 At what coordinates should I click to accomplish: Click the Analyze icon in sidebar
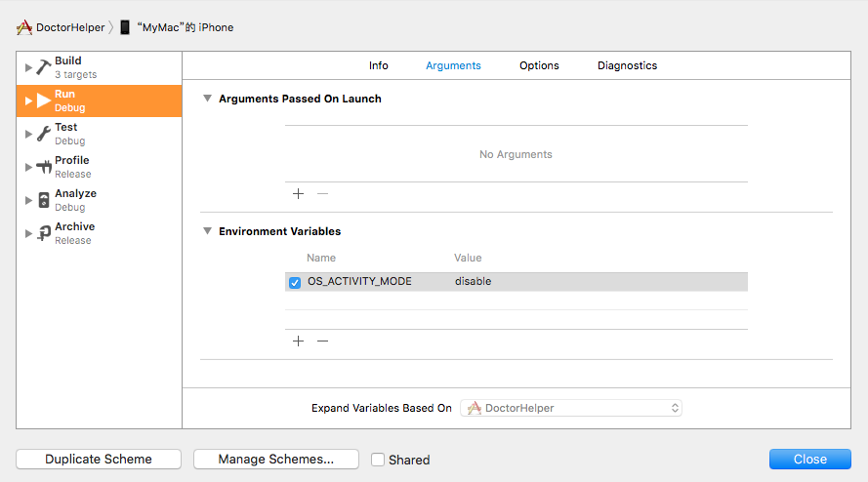(x=43, y=200)
